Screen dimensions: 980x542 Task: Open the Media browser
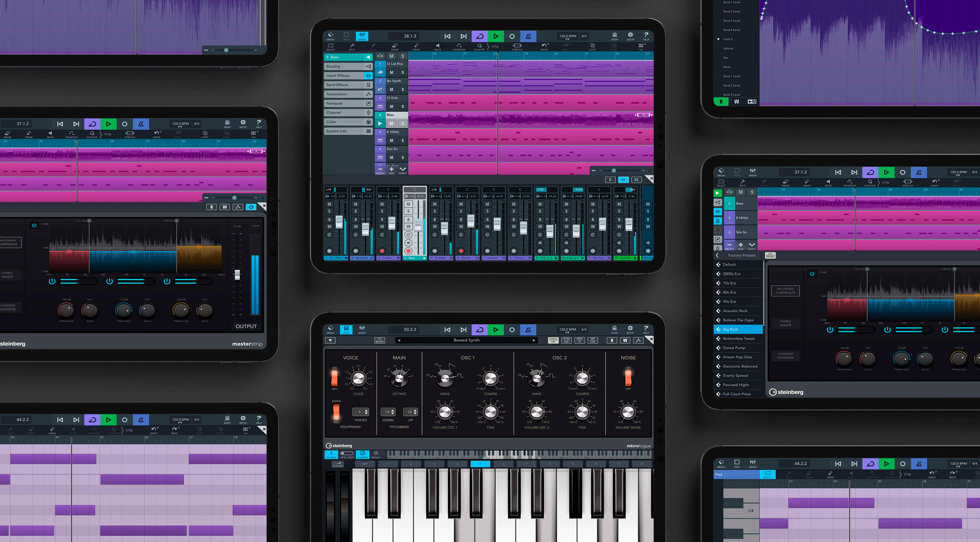(331, 36)
